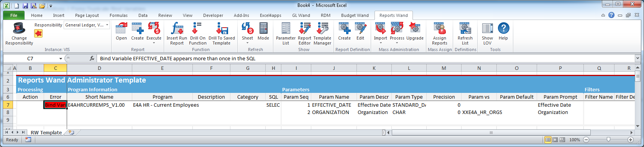This screenshot has height=147, width=644.
Task: Click the Assign Reports icon
Action: 439,28
